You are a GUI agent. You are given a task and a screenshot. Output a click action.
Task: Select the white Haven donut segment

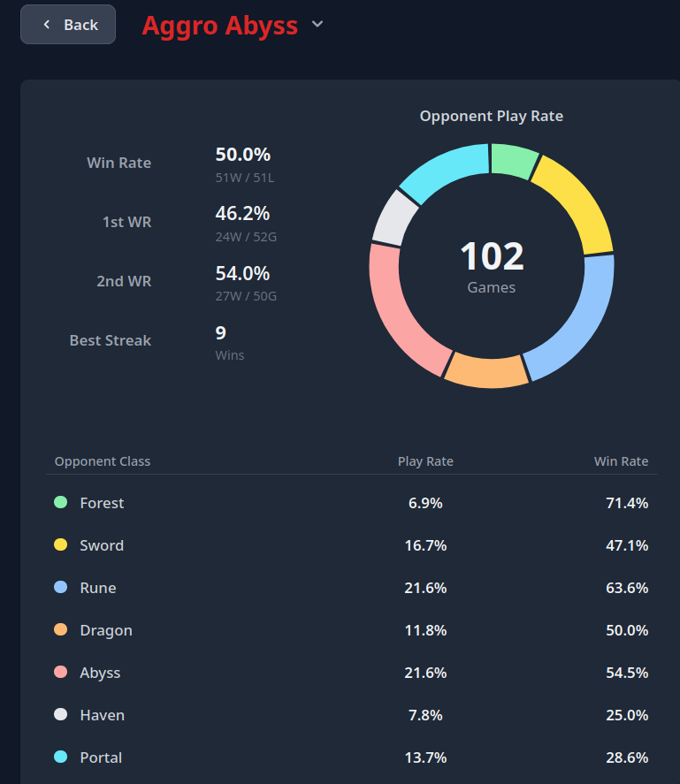coord(393,218)
